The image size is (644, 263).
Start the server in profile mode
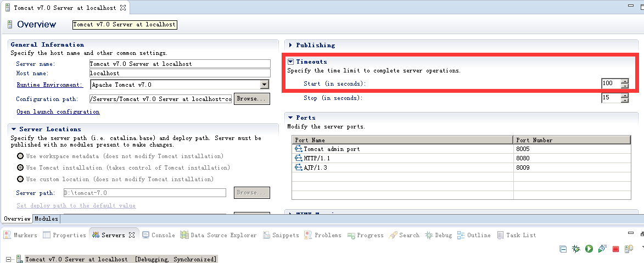(602, 249)
